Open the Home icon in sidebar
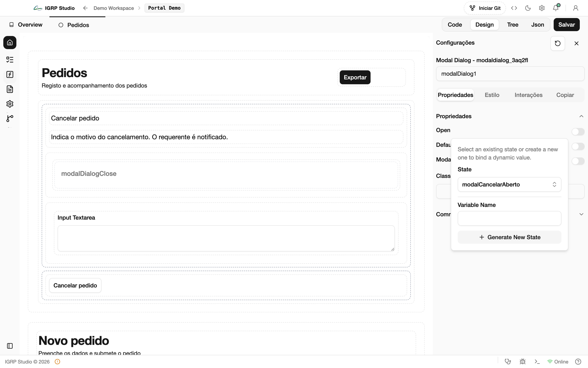 pos(10,43)
